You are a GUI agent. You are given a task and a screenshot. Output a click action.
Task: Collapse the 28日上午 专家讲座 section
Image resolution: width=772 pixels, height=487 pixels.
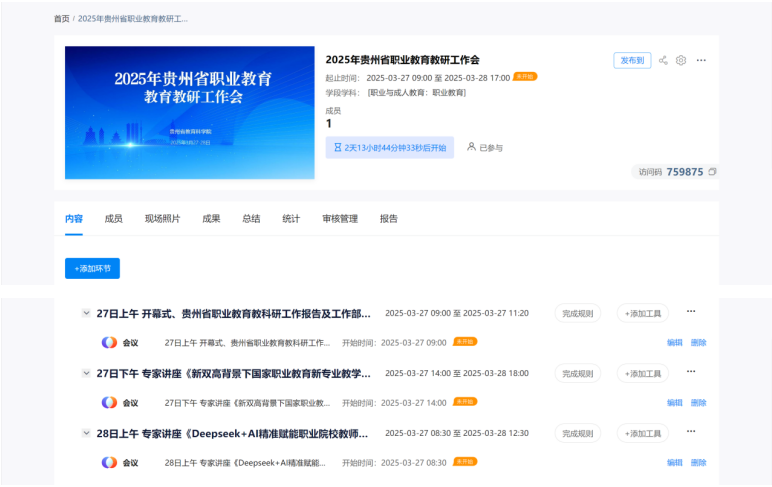[x=86, y=433]
